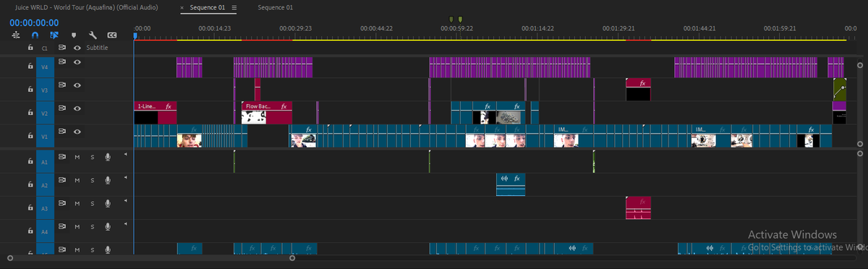Mute the A2 audio track
This screenshot has width=868, height=269.
click(x=77, y=180)
